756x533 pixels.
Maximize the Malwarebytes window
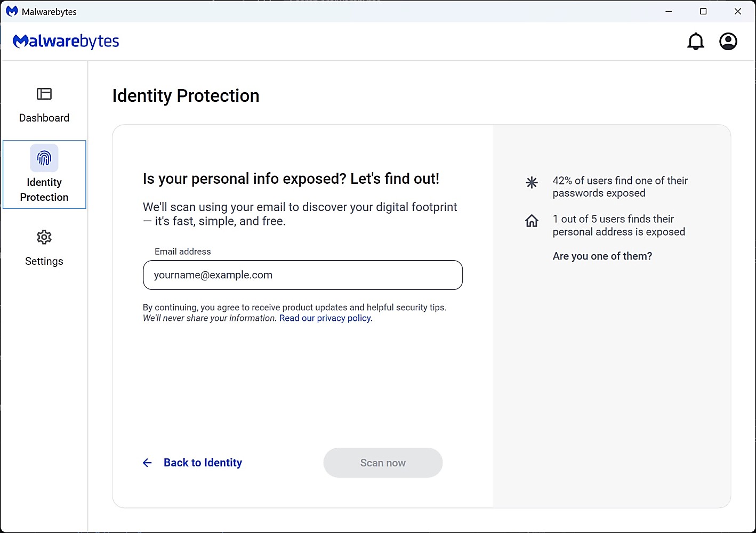click(x=703, y=11)
